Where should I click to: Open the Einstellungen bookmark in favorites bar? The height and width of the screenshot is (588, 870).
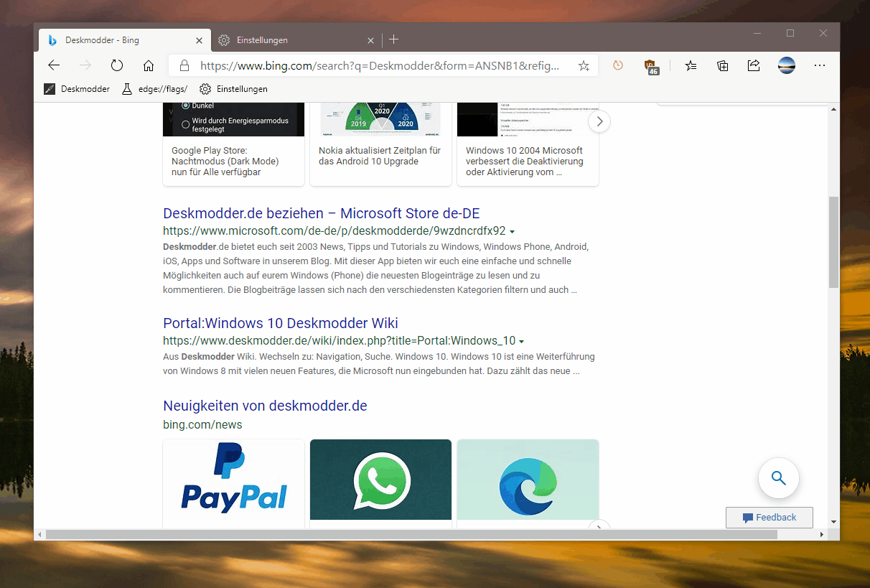[x=233, y=89]
